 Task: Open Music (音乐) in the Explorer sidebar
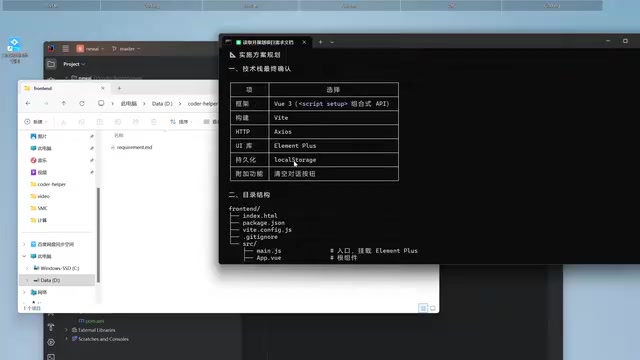point(39,160)
